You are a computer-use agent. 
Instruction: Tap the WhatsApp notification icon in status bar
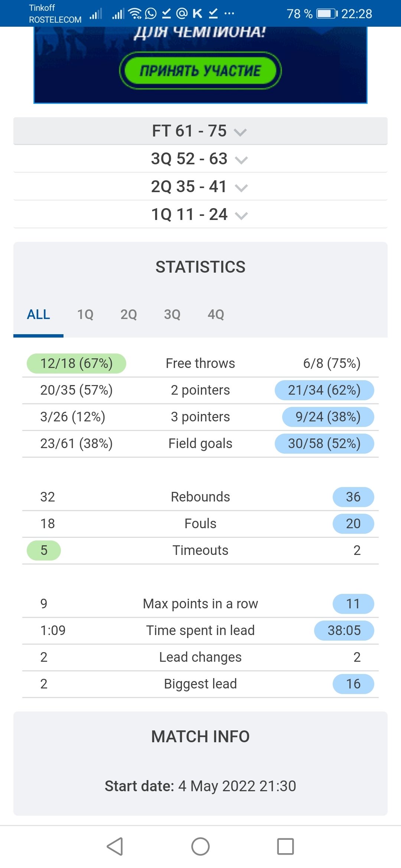tap(151, 14)
